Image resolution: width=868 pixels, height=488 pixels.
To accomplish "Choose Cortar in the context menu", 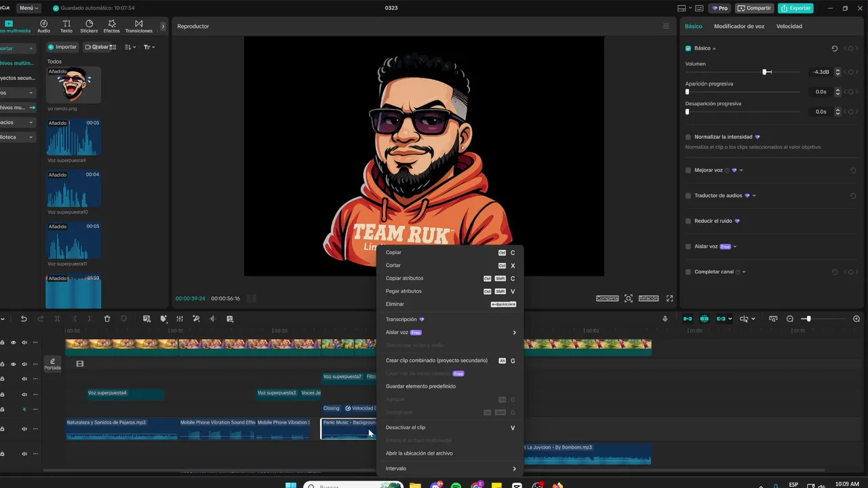I will pyautogui.click(x=450, y=265).
